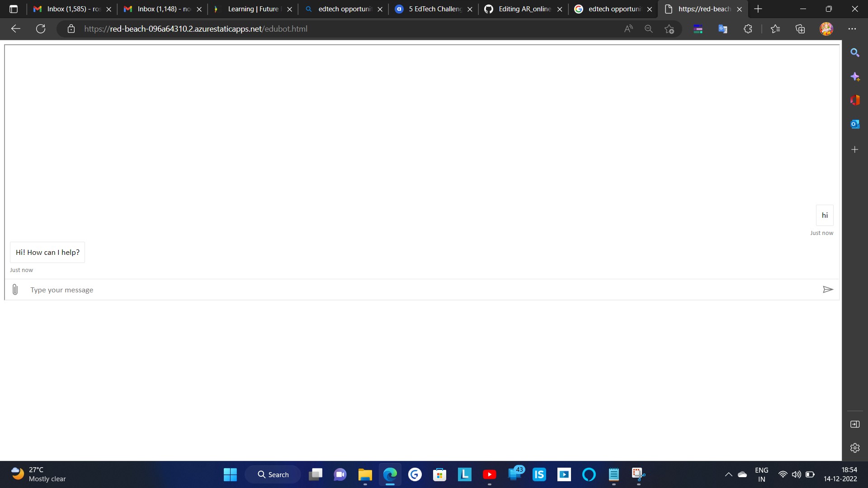The image size is (868, 488).
Task: Open the browser Extensions icon
Action: (748, 28)
